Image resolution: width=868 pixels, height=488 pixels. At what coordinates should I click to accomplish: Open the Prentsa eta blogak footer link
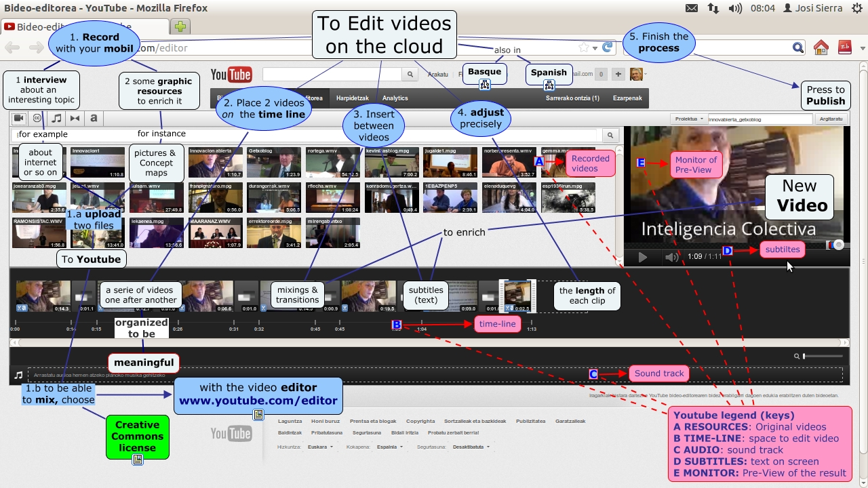(373, 421)
